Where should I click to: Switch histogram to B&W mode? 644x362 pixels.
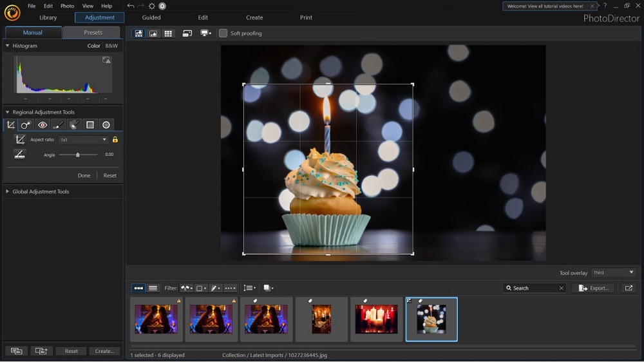111,46
